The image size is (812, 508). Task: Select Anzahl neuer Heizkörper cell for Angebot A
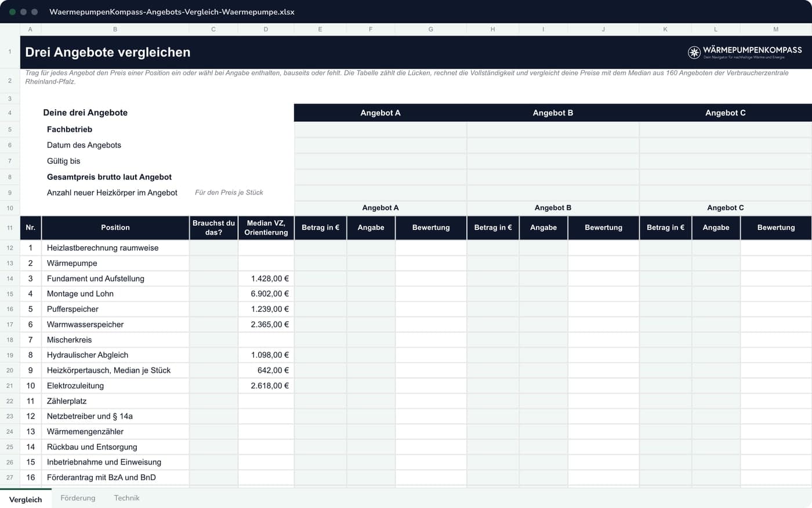tap(380, 193)
